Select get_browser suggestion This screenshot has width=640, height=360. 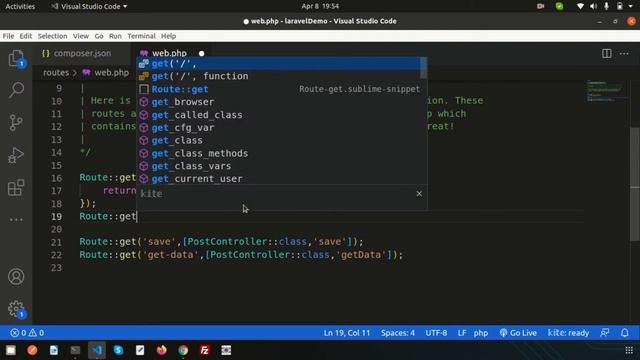click(278, 102)
